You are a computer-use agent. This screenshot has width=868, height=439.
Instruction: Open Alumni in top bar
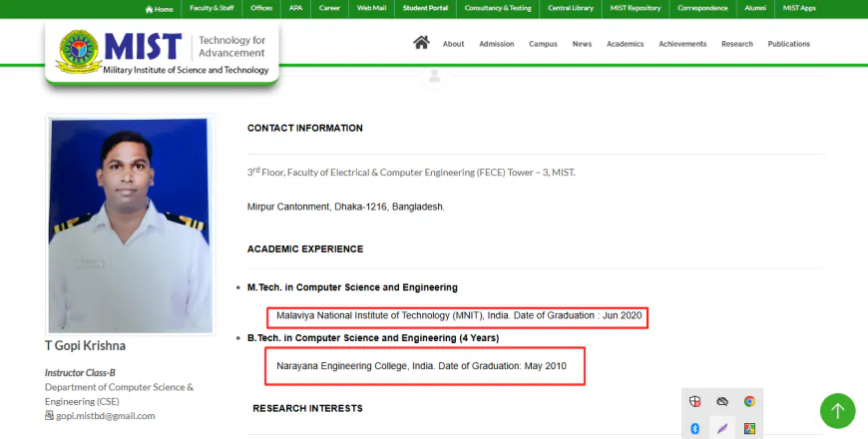[x=755, y=8]
